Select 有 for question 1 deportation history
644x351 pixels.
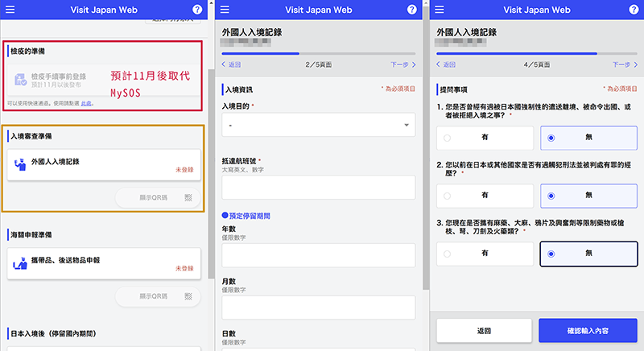[x=485, y=138]
